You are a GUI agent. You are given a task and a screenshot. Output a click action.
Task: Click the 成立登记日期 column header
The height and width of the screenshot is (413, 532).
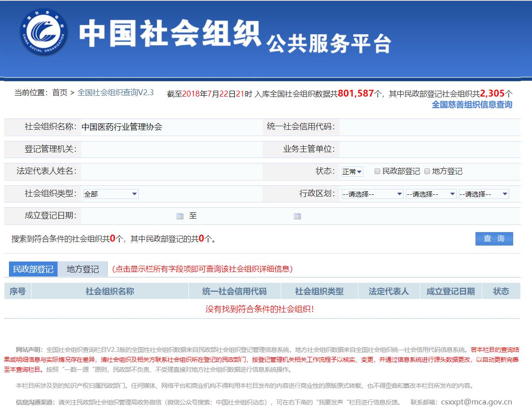pyautogui.click(x=450, y=291)
